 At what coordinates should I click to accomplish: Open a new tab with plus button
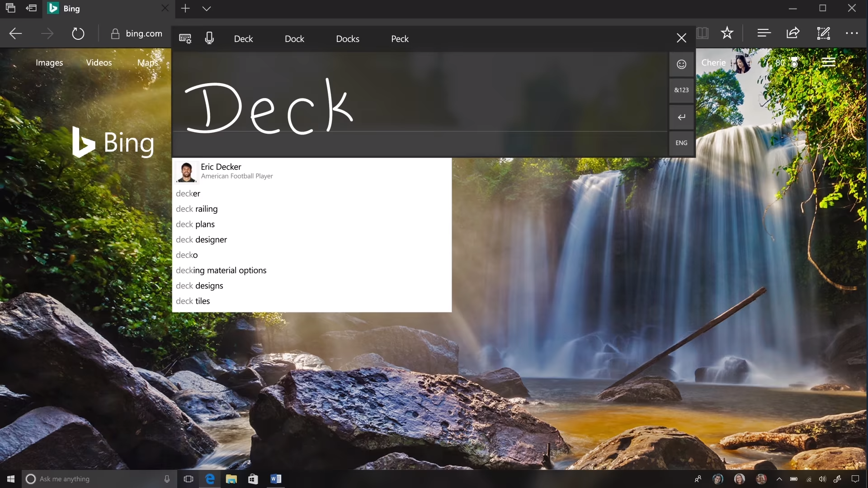pos(185,8)
